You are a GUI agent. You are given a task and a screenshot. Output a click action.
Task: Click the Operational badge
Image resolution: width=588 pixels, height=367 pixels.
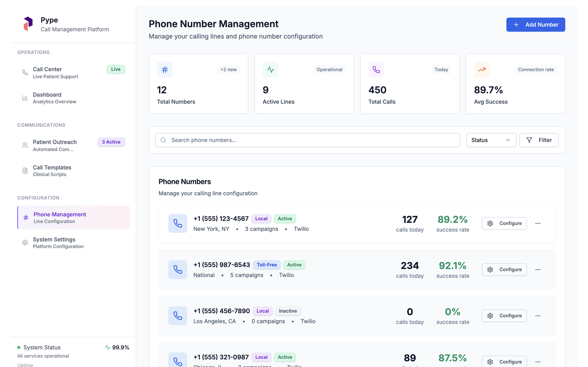coord(329,70)
